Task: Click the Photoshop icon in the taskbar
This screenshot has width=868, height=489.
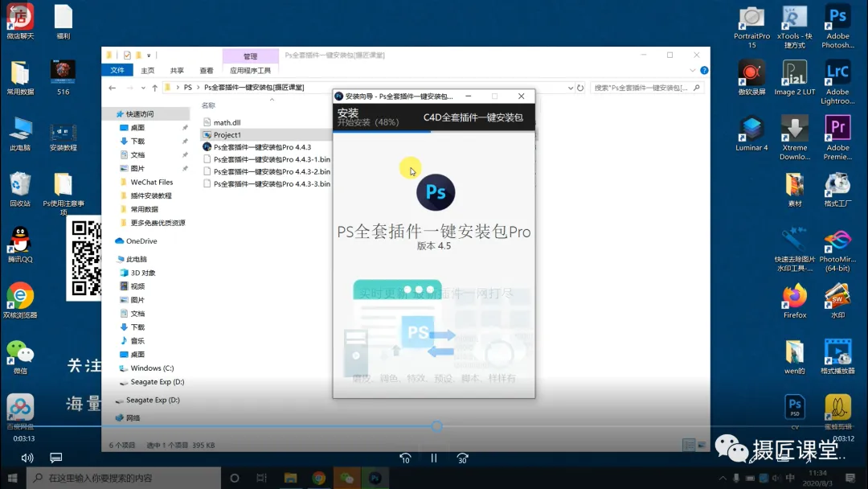Action: pyautogui.click(x=375, y=478)
